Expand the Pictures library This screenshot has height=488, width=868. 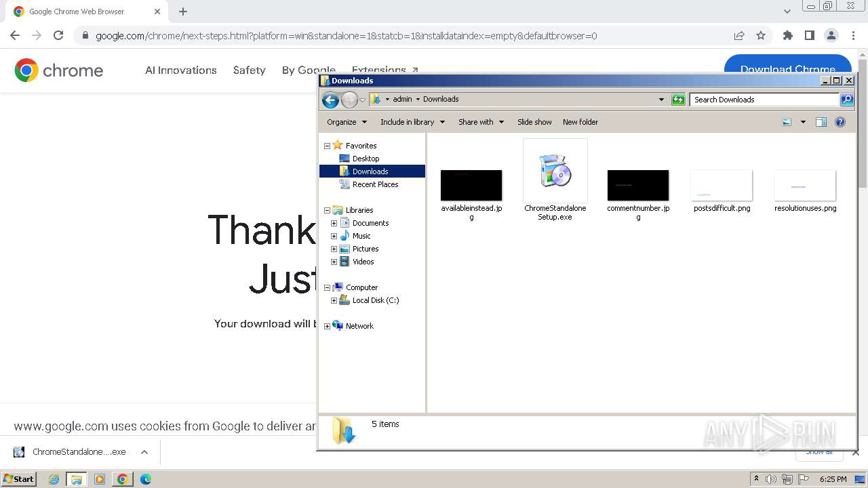click(x=334, y=249)
